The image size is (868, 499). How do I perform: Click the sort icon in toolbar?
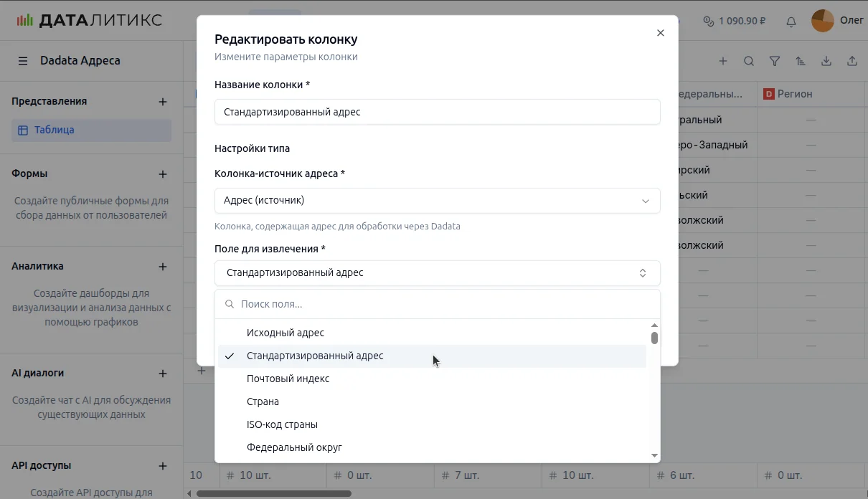801,62
